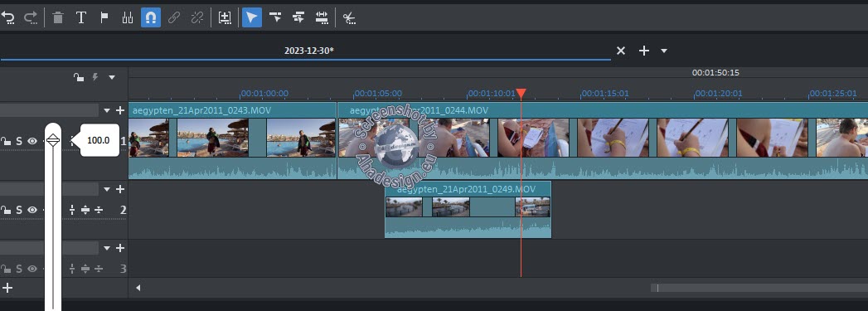The height and width of the screenshot is (311, 868).
Task: Open the track header dropdown arrow
Action: point(112,77)
